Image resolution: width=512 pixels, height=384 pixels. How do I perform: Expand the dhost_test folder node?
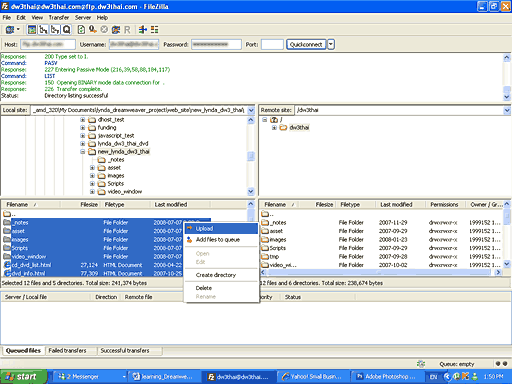coord(82,119)
